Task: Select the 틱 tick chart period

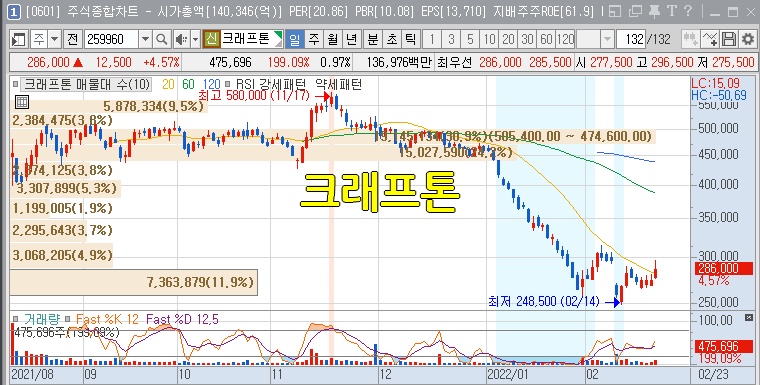Action: coord(410,39)
